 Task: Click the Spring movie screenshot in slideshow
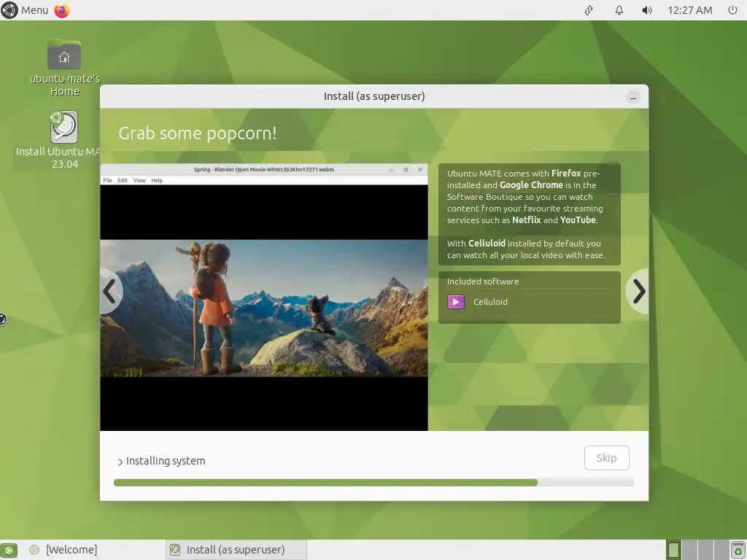[x=264, y=297]
